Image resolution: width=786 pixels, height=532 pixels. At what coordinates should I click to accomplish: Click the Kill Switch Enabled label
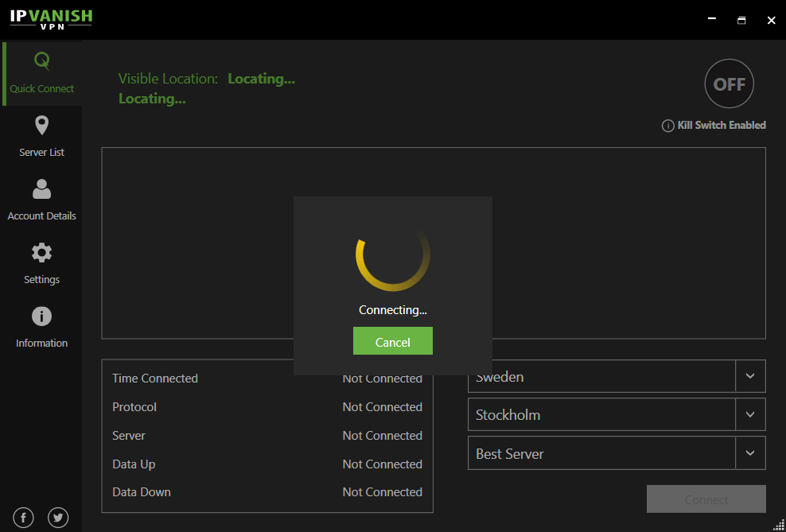point(722,125)
